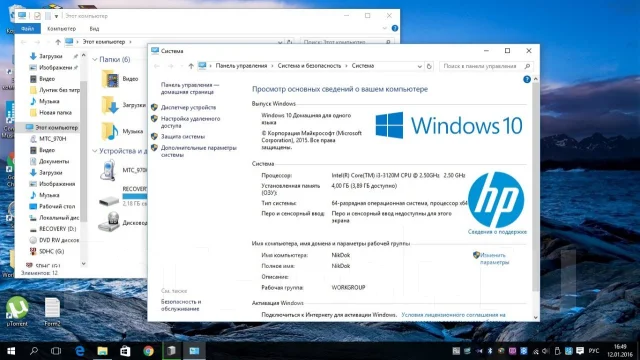Click the refresh button in System address bar
Viewport: 640px width, 360px height.
point(429,66)
